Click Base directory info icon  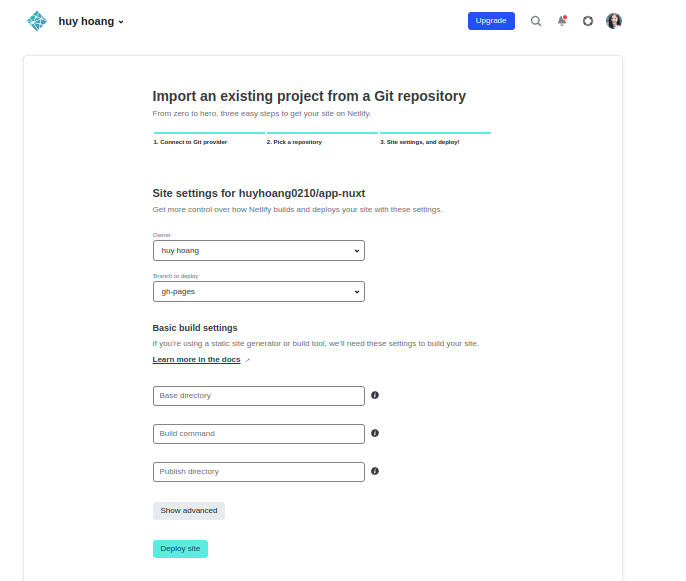[375, 395]
